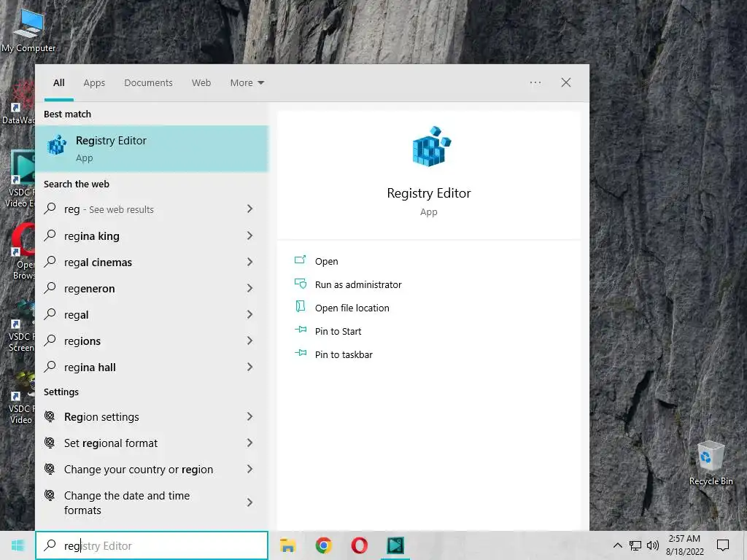Open the notification action center icon
The width and height of the screenshot is (747, 560).
pos(723,545)
